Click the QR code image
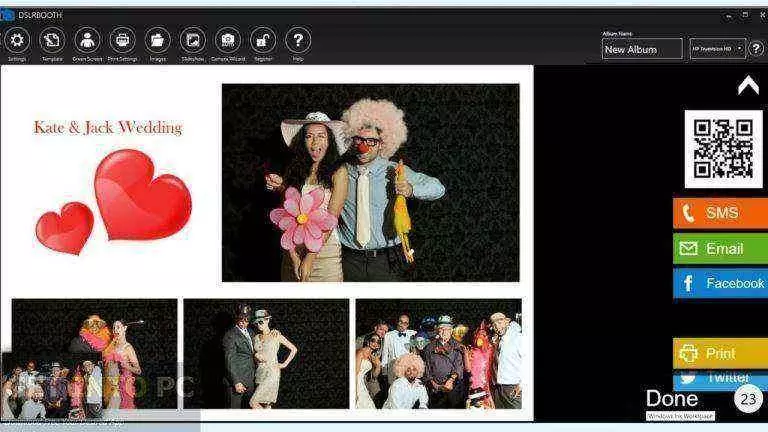Image resolution: width=768 pixels, height=432 pixels. point(722,149)
